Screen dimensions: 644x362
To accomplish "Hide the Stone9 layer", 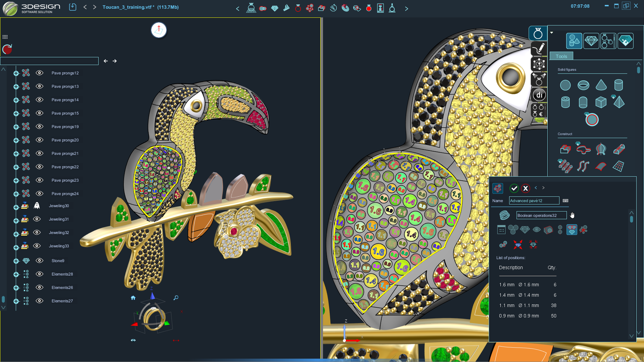I will (x=40, y=260).
